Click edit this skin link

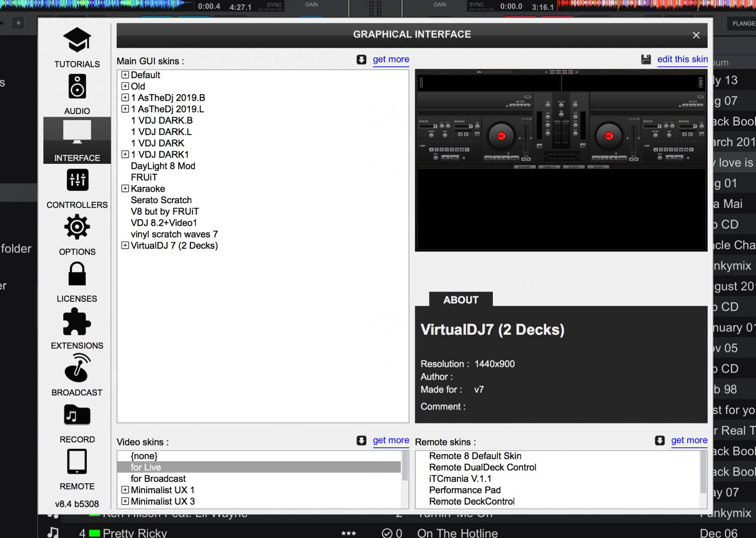(682, 59)
